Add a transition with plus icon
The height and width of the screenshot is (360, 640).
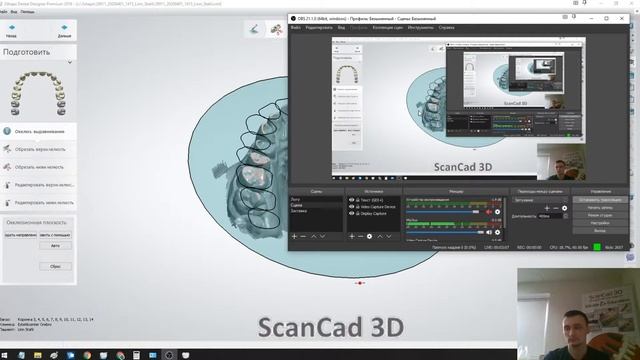[547, 208]
